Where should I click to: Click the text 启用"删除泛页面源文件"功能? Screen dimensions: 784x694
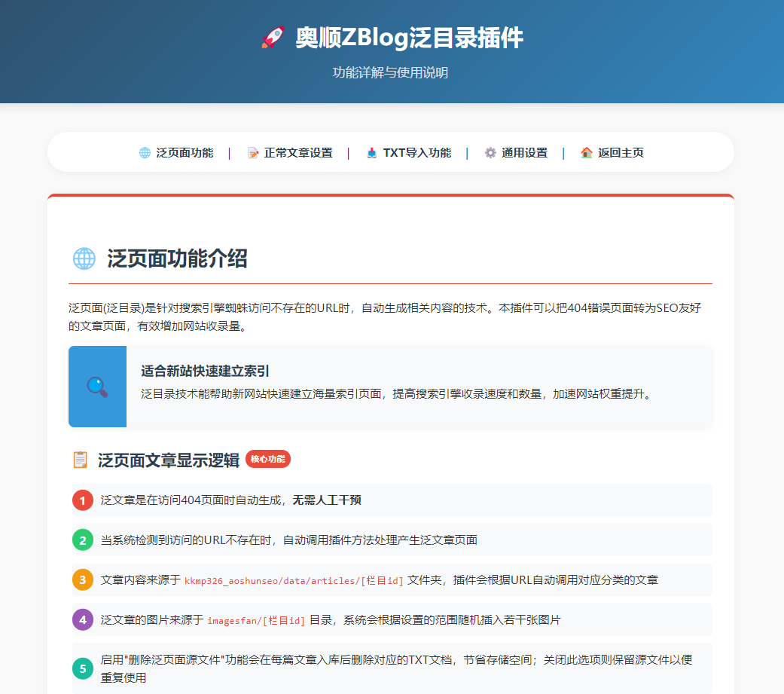[175, 659]
